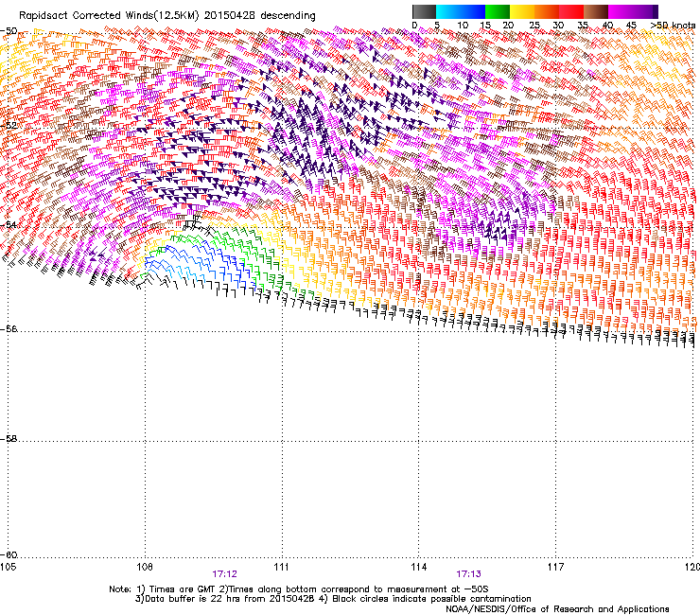
Task: Click the 'Times are GMT' note line
Action: pyautogui.click(x=299, y=589)
